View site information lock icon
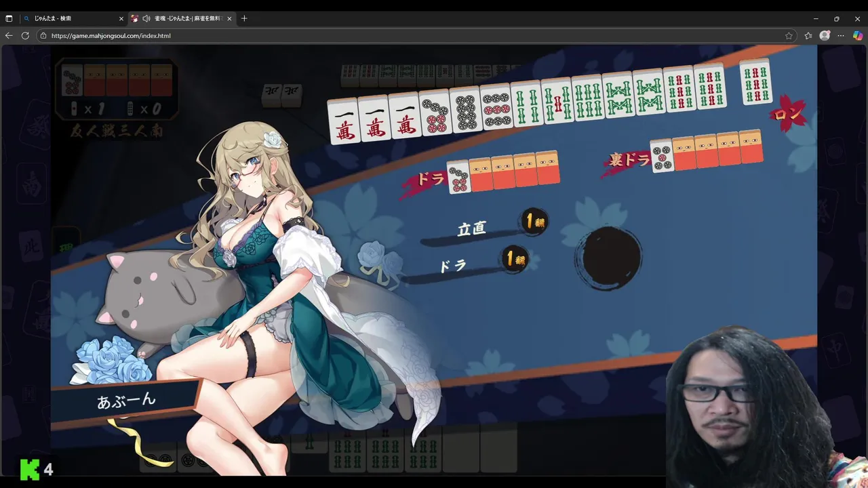868x488 pixels. click(43, 35)
